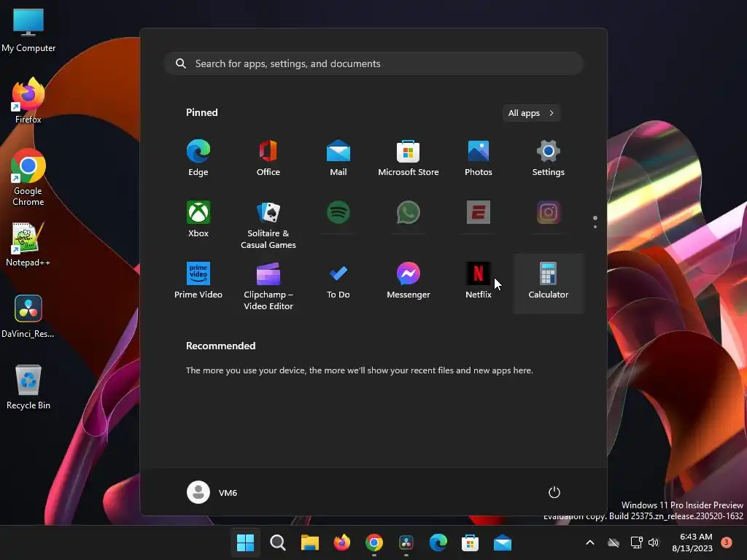Click the cloud sync tray icon

614,542
